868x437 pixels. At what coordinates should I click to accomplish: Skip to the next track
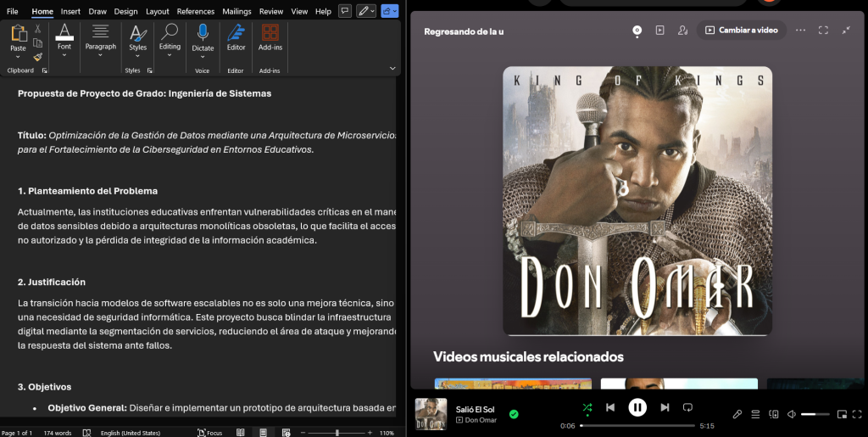tap(665, 407)
